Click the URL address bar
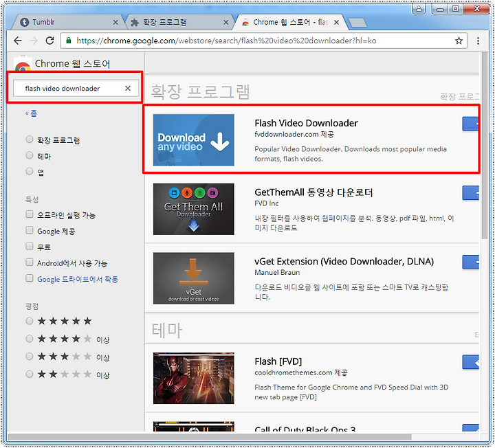 pyautogui.click(x=263, y=41)
